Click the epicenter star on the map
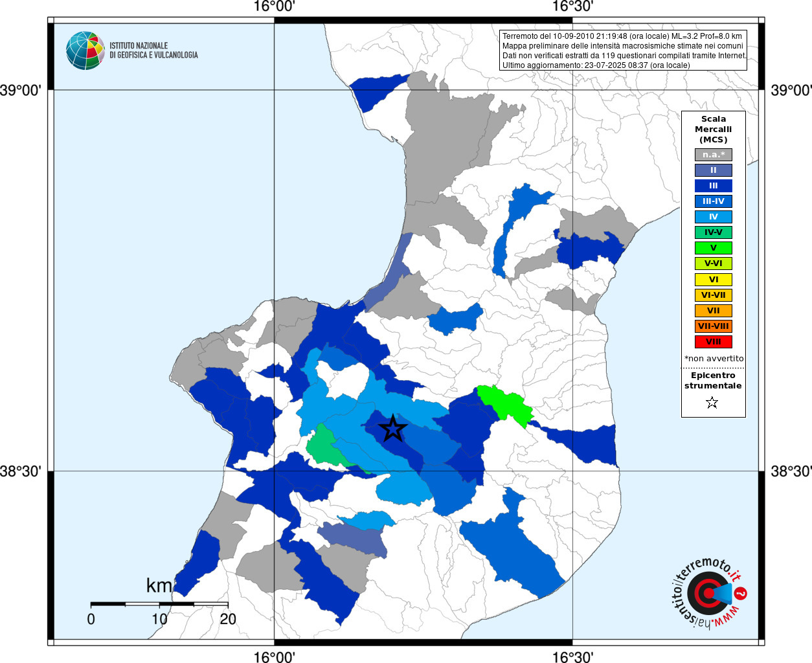Viewport: 812px width, 663px height. pyautogui.click(x=392, y=429)
